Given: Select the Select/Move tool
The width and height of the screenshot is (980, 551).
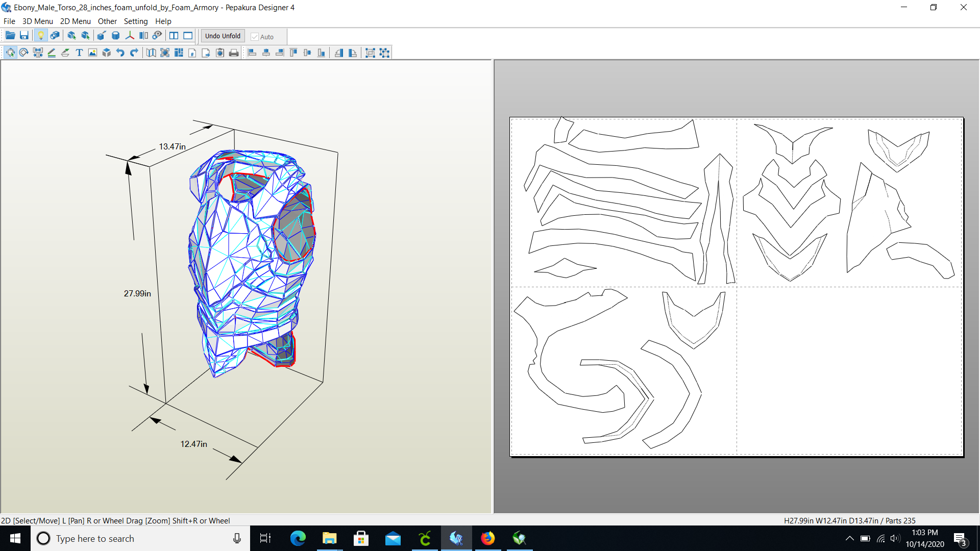Looking at the screenshot, I should click(10, 53).
